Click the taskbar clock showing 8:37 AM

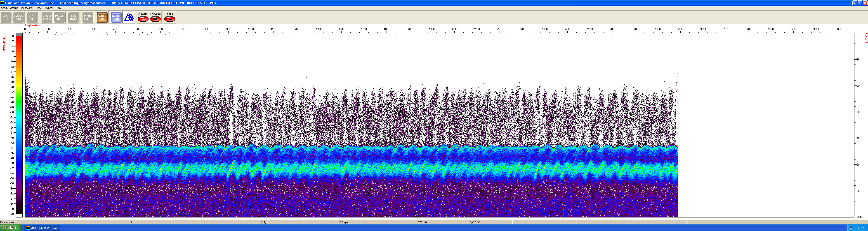coord(860,228)
